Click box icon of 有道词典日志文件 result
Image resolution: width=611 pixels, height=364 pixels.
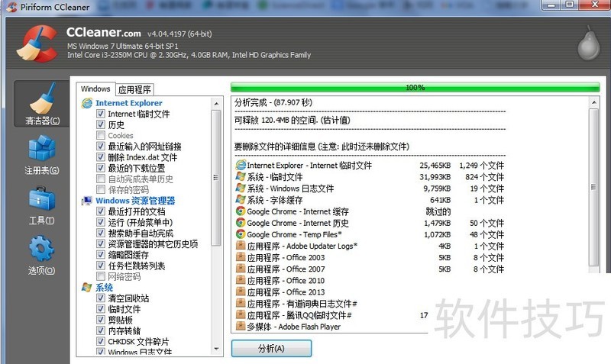pyautogui.click(x=241, y=303)
